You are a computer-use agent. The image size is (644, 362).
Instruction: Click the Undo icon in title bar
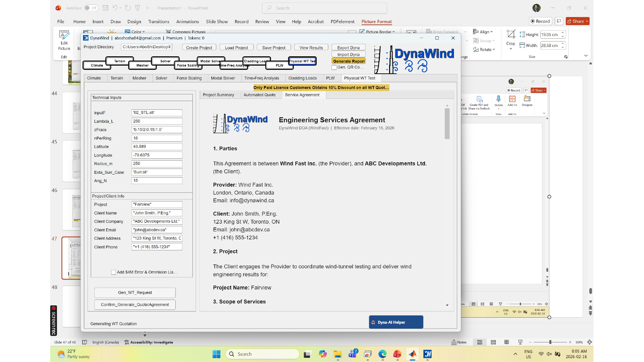pos(115,8)
